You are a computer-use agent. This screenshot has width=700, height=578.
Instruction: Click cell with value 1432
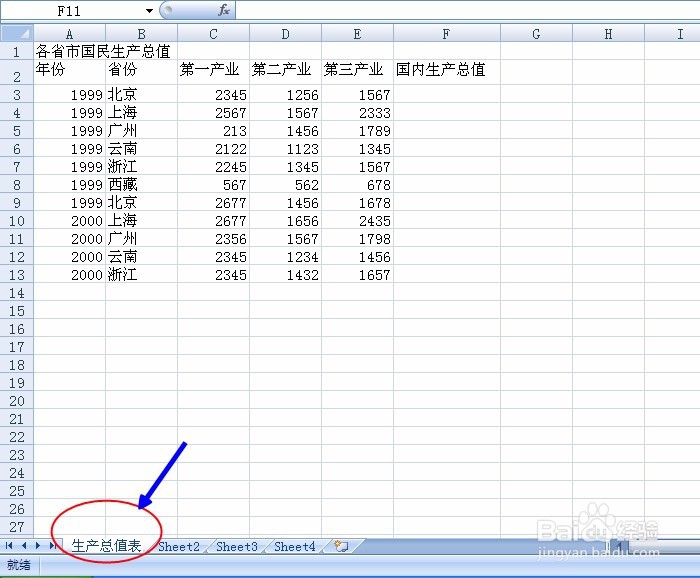pyautogui.click(x=285, y=274)
